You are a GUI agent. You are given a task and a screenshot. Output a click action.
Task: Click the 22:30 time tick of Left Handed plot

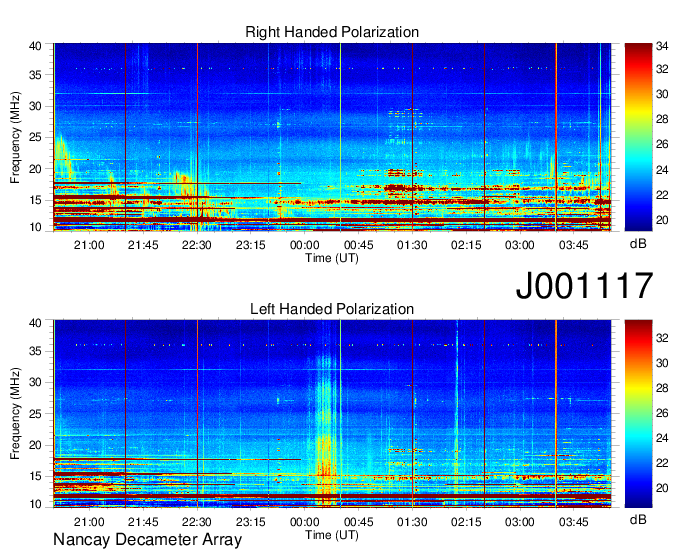[196, 522]
